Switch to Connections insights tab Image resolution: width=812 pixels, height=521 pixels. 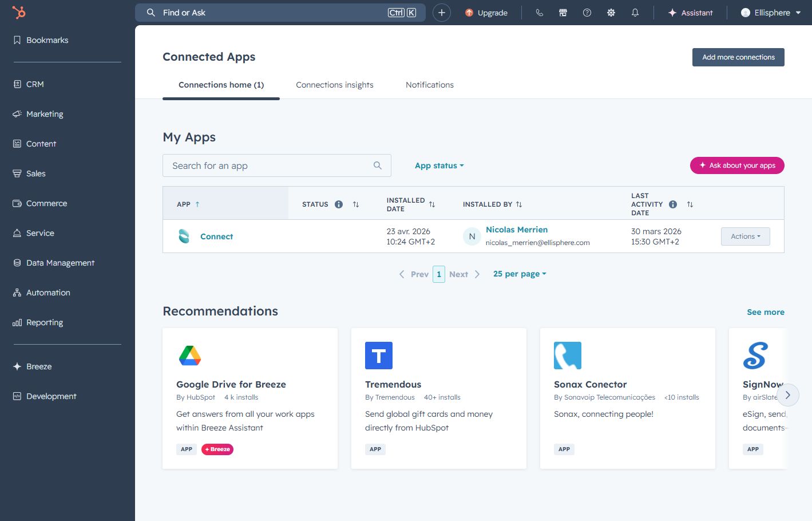[335, 85]
